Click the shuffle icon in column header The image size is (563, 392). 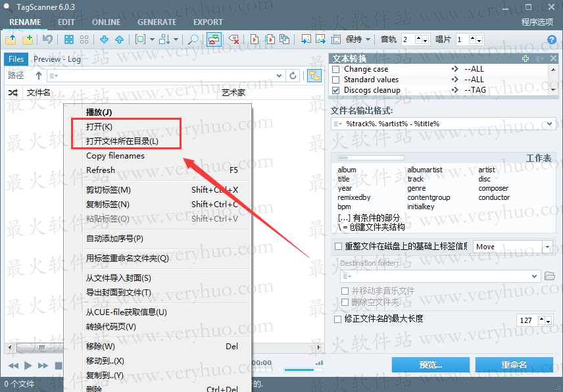[x=13, y=93]
